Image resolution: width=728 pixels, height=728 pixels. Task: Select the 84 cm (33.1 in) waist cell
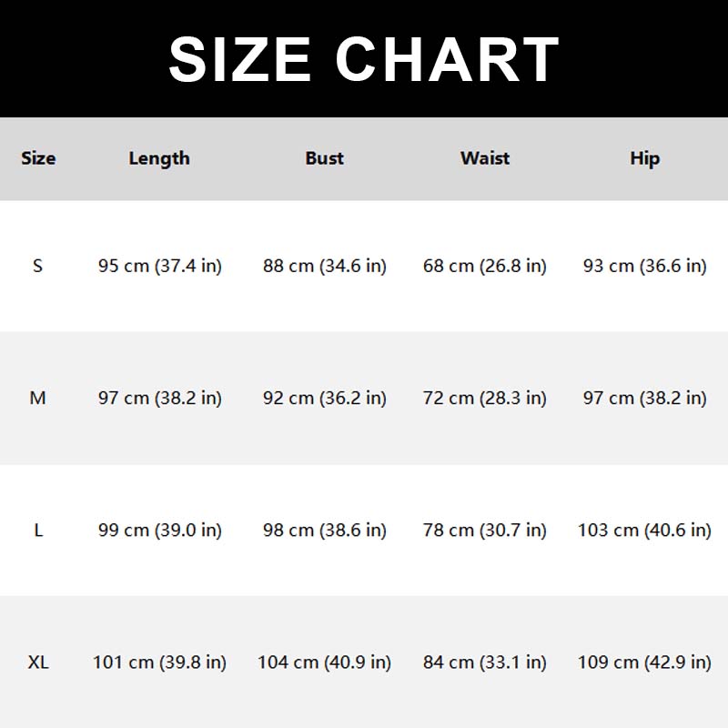[x=485, y=662]
